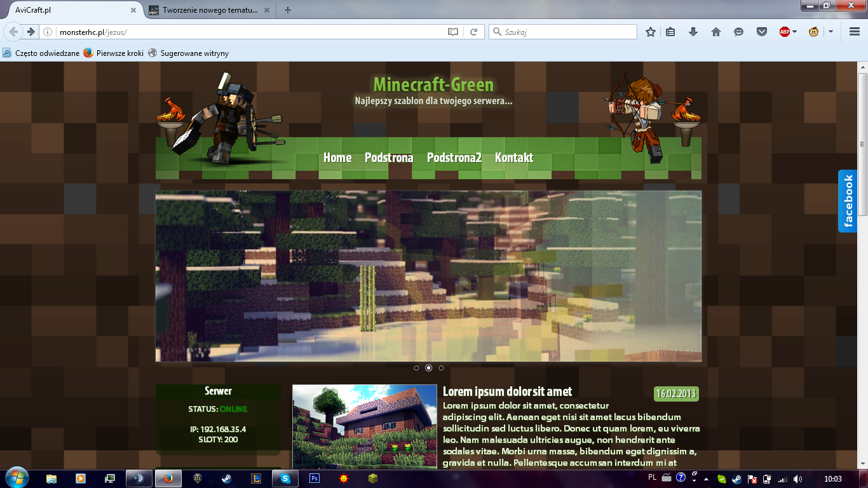The image size is (868, 488).
Task: Click the PL language indicator in the tray
Action: (652, 477)
